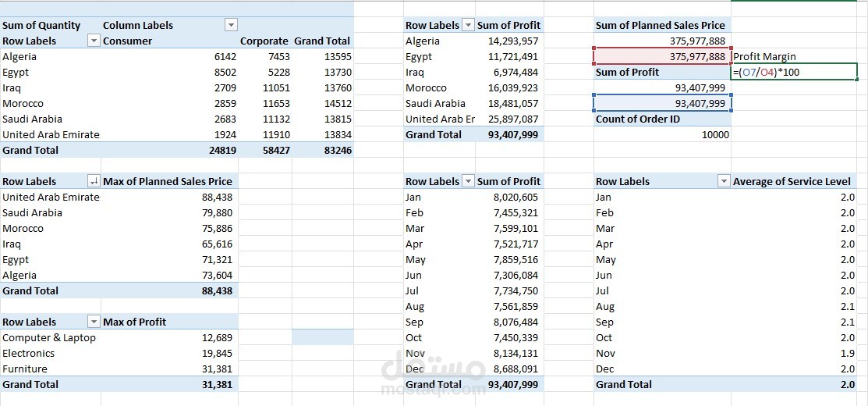
Task: Expand Row Labels filter beside Max of Profit
Action: (x=94, y=322)
